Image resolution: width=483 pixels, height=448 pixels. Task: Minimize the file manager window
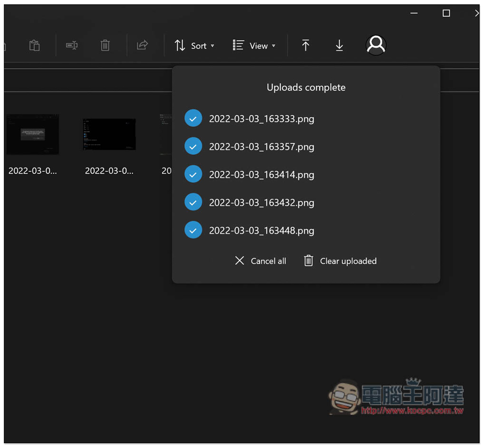click(x=414, y=14)
